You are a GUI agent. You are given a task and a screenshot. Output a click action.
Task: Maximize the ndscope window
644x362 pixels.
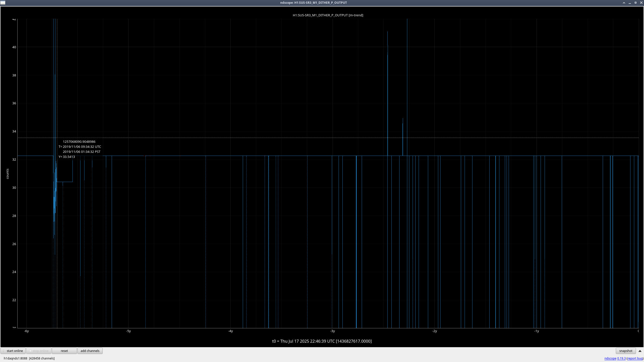635,3
